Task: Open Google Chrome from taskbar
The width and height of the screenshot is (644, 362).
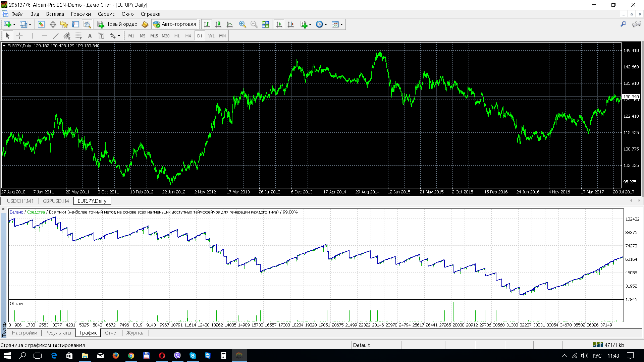Action: tap(131, 356)
